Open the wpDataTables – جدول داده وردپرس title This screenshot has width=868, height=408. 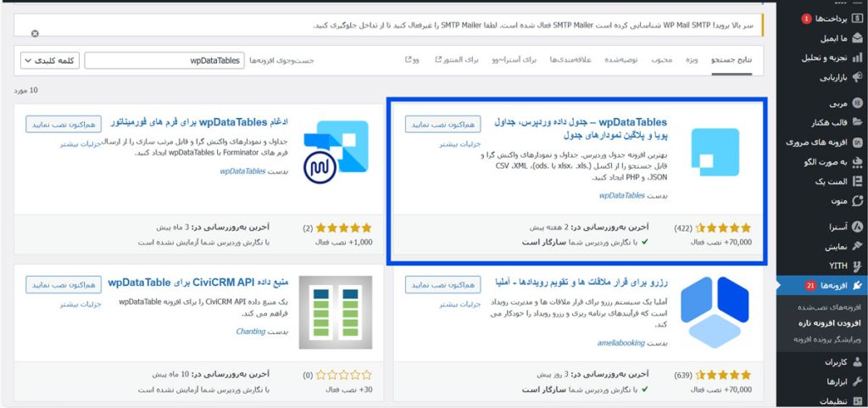(580, 128)
